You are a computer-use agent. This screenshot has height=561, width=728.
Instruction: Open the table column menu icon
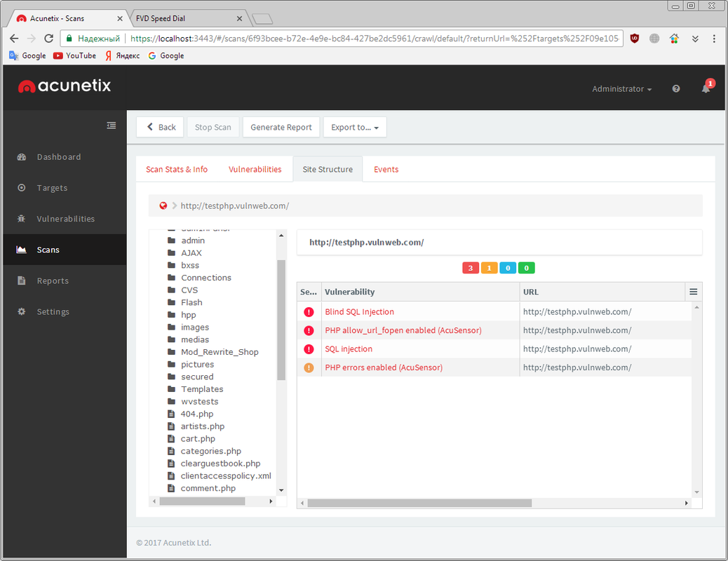coord(693,292)
